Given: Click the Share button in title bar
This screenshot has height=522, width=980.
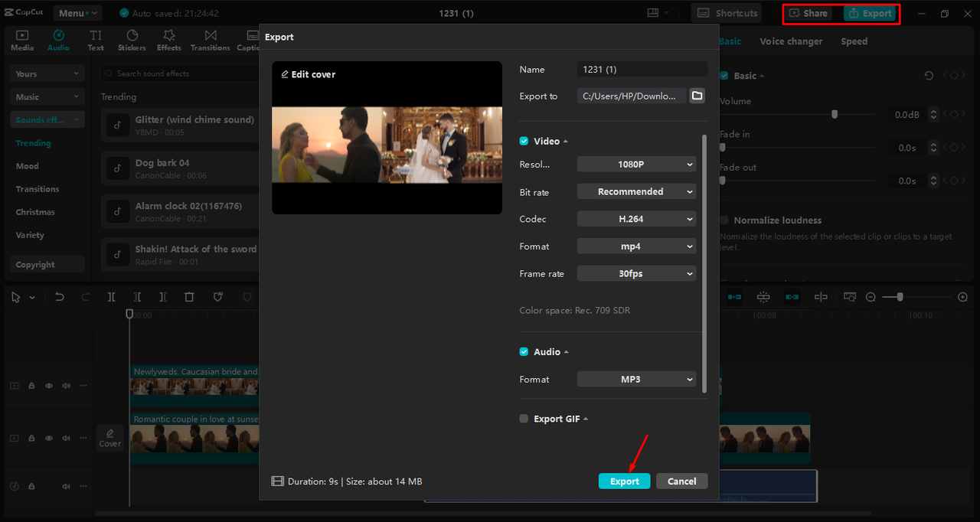Looking at the screenshot, I should pos(808,13).
